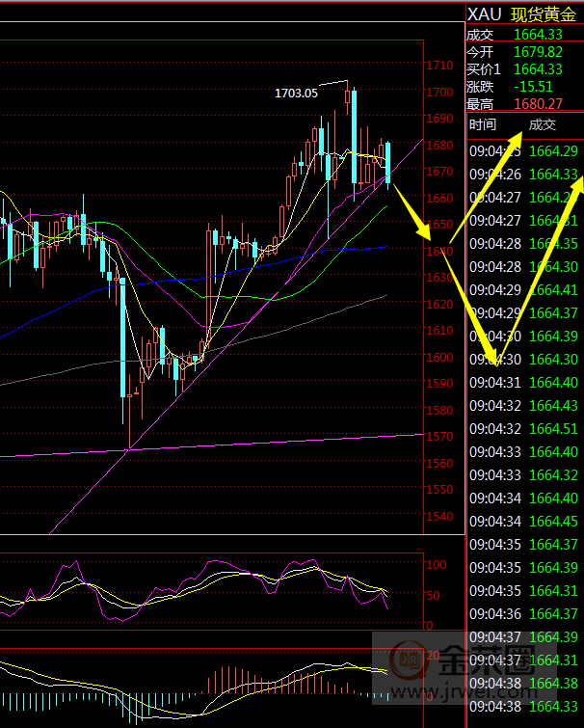Click the 1550 price axis label
Image resolution: width=584 pixels, height=728 pixels.
click(439, 490)
